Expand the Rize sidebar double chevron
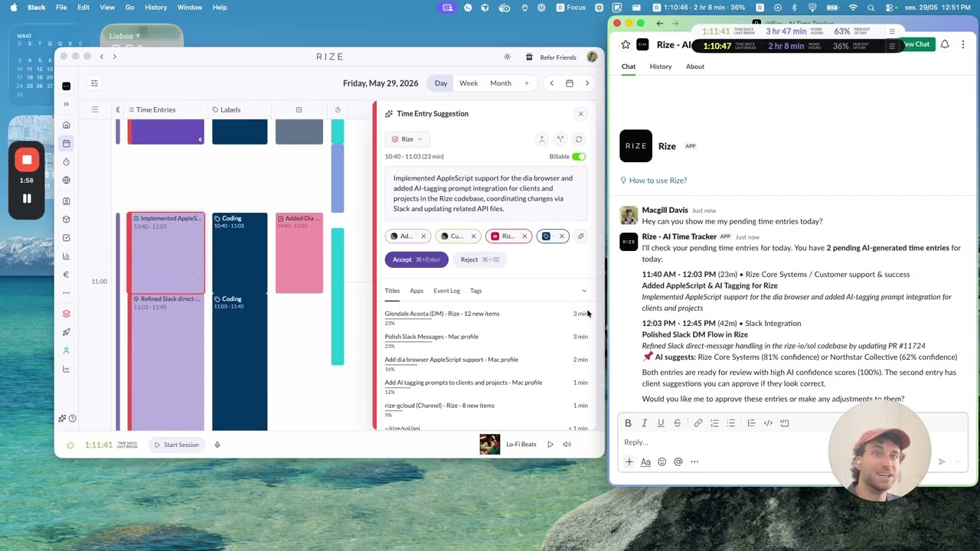 [x=67, y=104]
